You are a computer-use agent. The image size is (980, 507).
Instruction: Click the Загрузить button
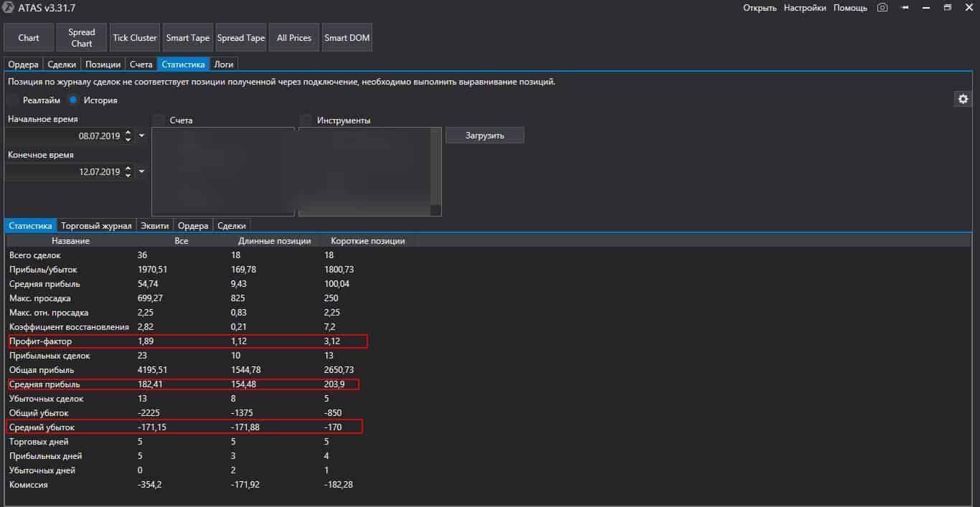[x=484, y=135]
